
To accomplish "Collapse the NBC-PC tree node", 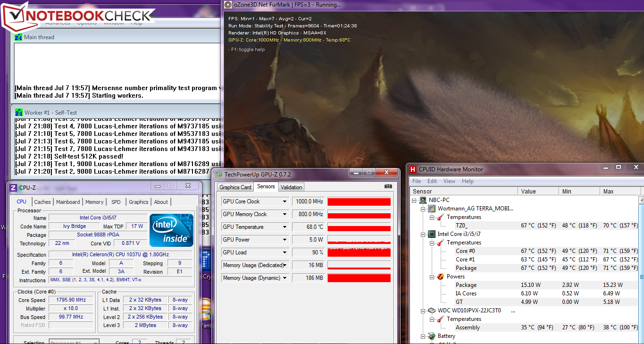I will [414, 200].
